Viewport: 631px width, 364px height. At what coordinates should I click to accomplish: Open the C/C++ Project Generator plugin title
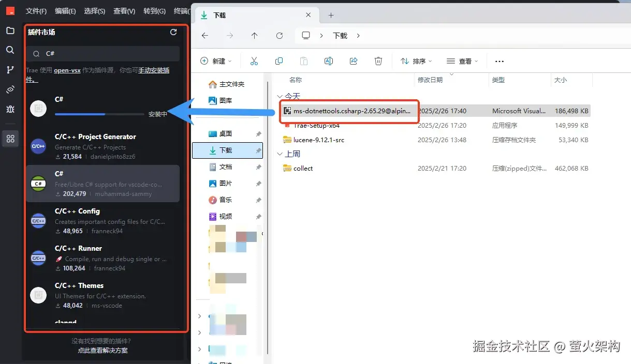[95, 136]
